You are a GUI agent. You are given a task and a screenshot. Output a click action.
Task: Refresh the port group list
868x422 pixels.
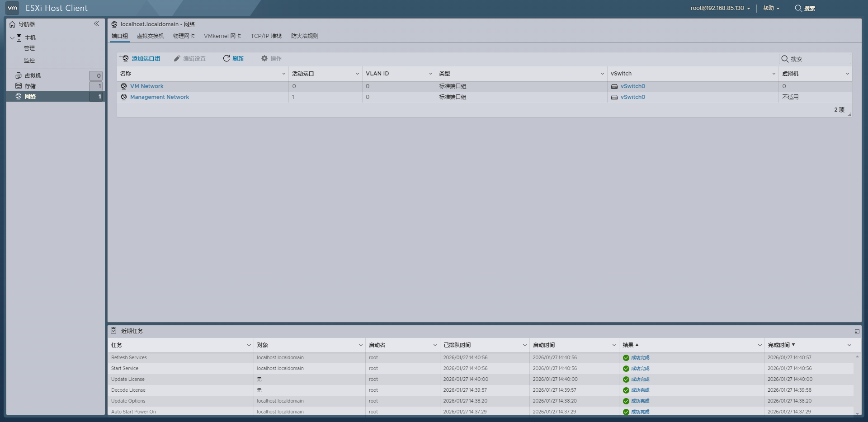233,58
